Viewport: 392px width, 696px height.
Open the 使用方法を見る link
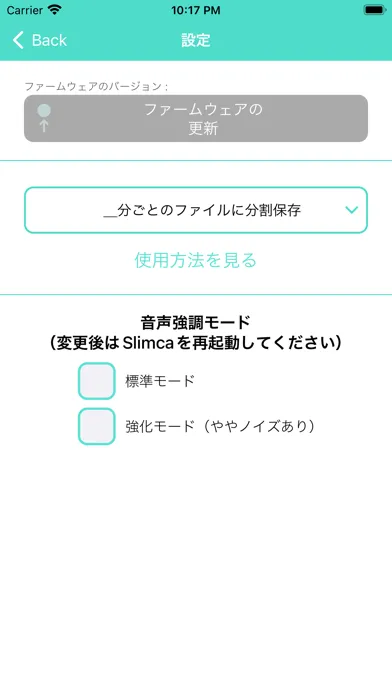pos(196,261)
